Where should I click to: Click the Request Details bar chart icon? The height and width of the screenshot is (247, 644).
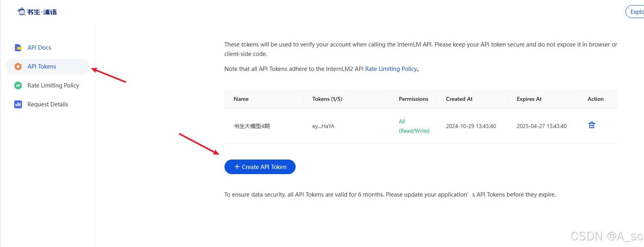(x=18, y=104)
